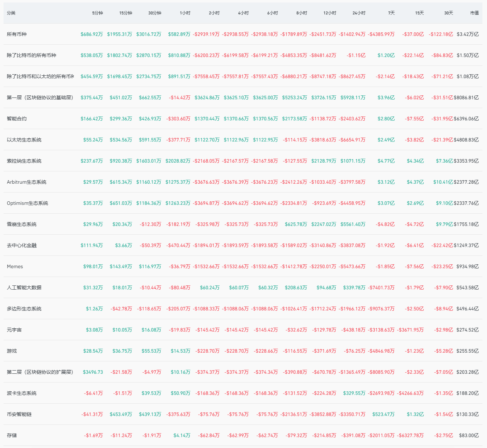Select $934.98亿 market cap for Memes
Viewport: 487px width, 448px height.
pos(468,266)
